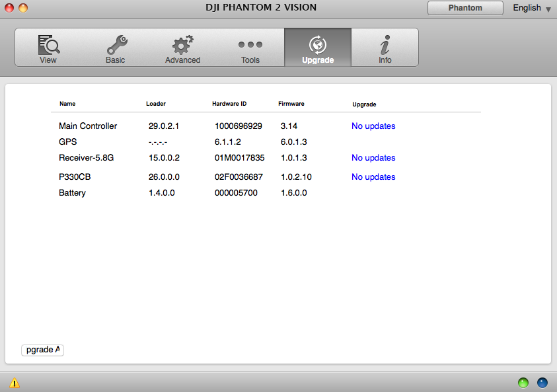This screenshot has height=392, width=557.
Task: Click the blue status indicator light
Action: 542,383
